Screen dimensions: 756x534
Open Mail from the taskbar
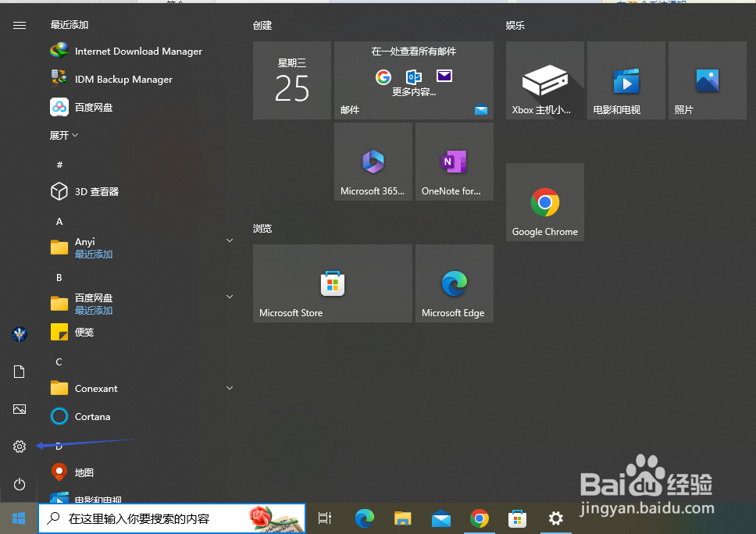441,518
